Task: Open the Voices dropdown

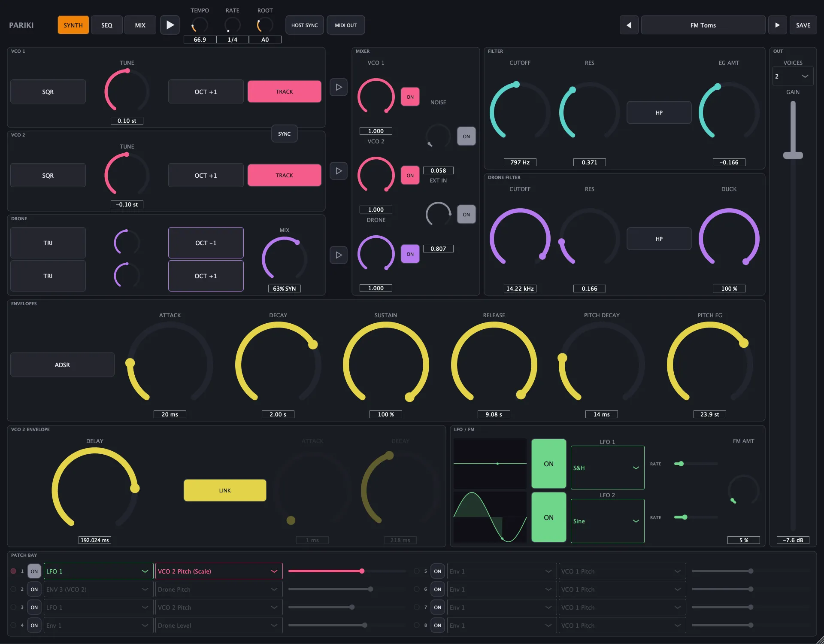Action: (x=793, y=76)
